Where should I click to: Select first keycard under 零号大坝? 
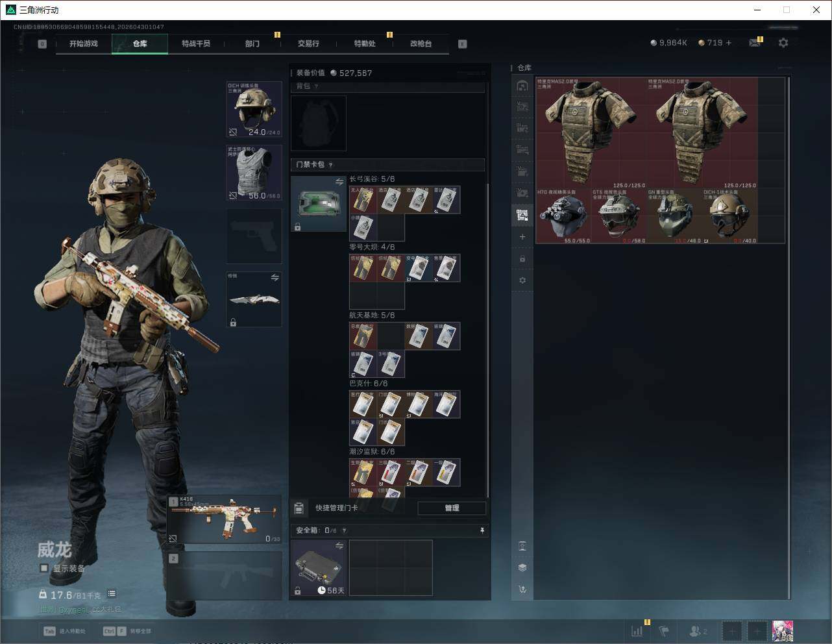point(363,268)
